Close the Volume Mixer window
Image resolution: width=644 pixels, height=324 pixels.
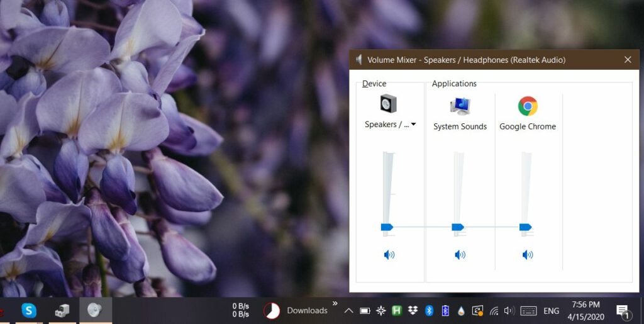(x=628, y=60)
